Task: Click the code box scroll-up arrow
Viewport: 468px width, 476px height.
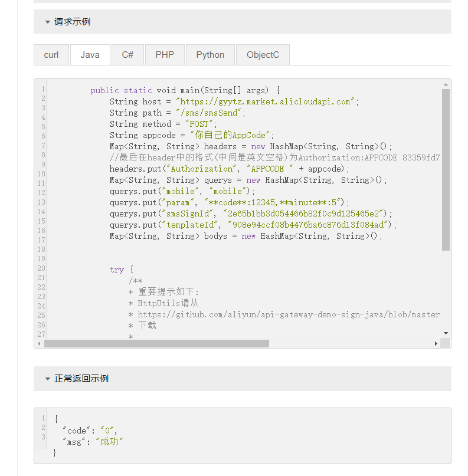Action: (446, 85)
